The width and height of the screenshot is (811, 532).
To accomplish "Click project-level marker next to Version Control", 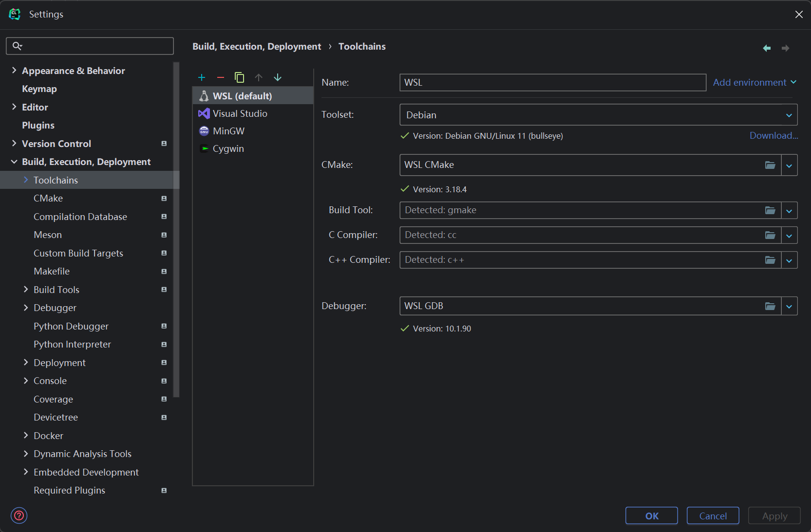I will pos(164,144).
